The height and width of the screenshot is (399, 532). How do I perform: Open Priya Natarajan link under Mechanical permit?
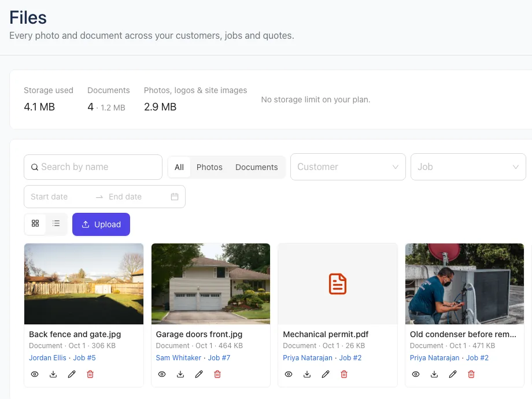[308, 357]
